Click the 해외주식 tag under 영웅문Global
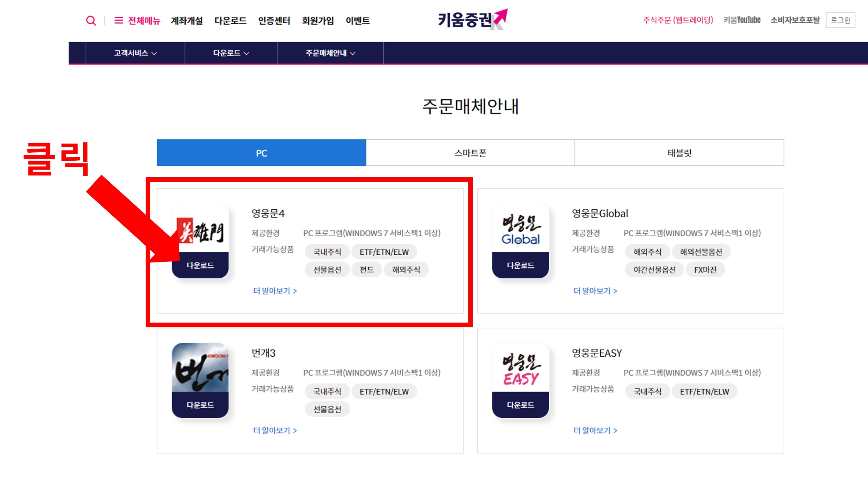868x487 pixels. point(647,252)
